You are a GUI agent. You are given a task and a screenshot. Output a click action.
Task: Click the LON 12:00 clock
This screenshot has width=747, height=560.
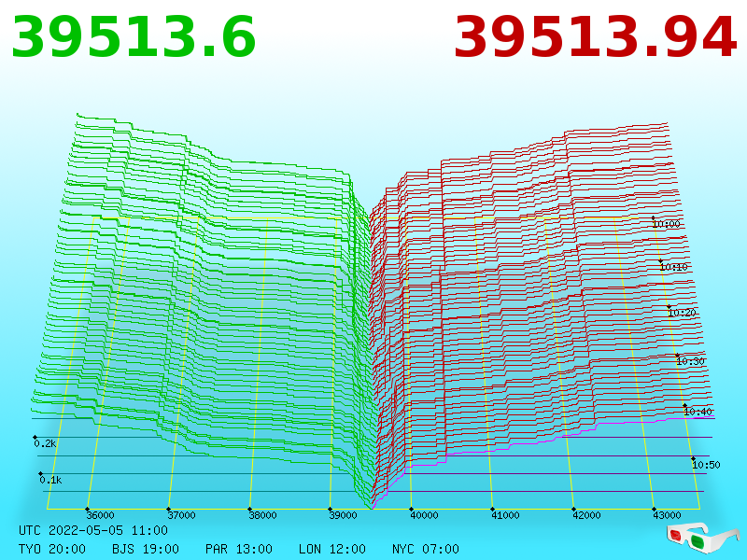[x=332, y=549]
